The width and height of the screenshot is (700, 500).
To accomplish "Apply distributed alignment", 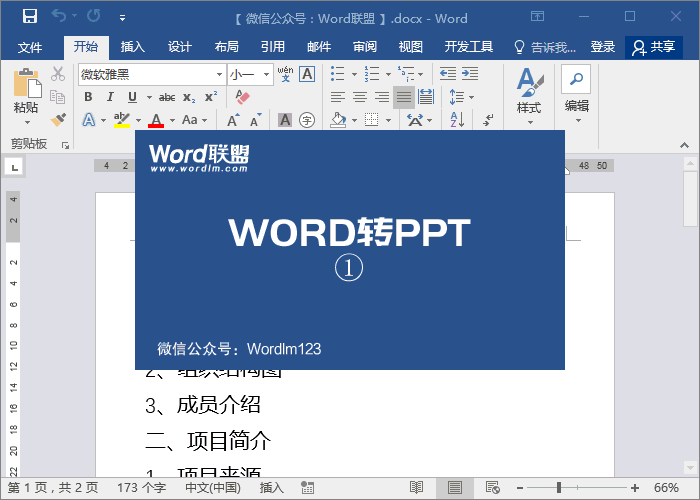I will [426, 97].
